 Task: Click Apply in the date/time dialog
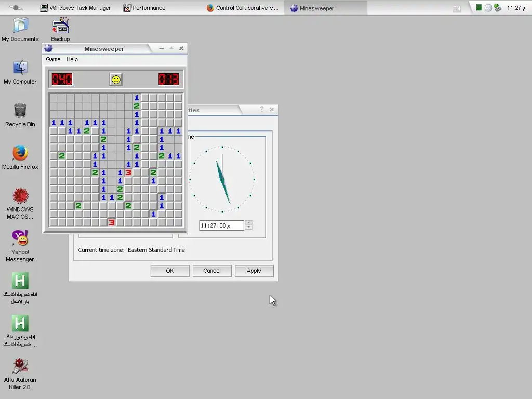click(254, 271)
